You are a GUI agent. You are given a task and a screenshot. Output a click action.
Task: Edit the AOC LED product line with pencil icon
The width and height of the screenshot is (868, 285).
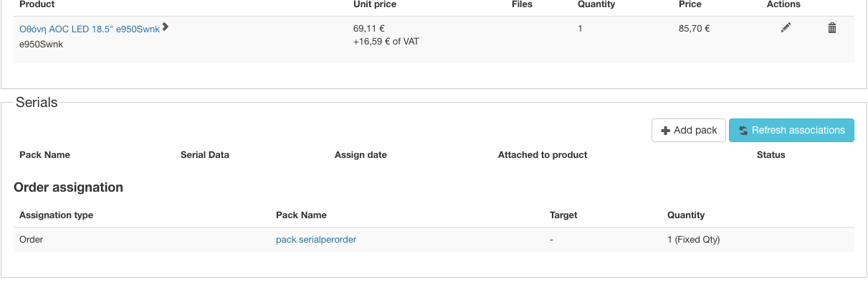click(786, 28)
